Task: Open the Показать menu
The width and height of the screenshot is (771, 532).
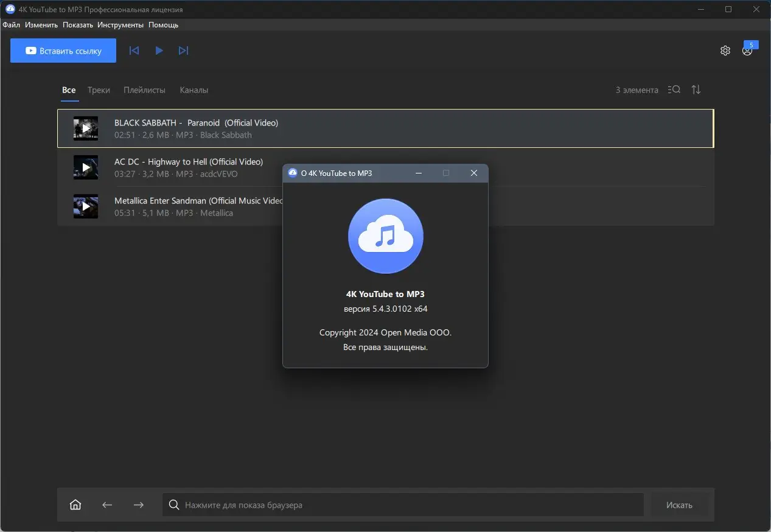Action: pos(78,25)
